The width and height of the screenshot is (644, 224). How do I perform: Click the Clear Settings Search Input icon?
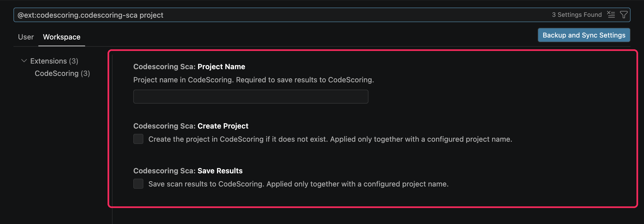611,15
